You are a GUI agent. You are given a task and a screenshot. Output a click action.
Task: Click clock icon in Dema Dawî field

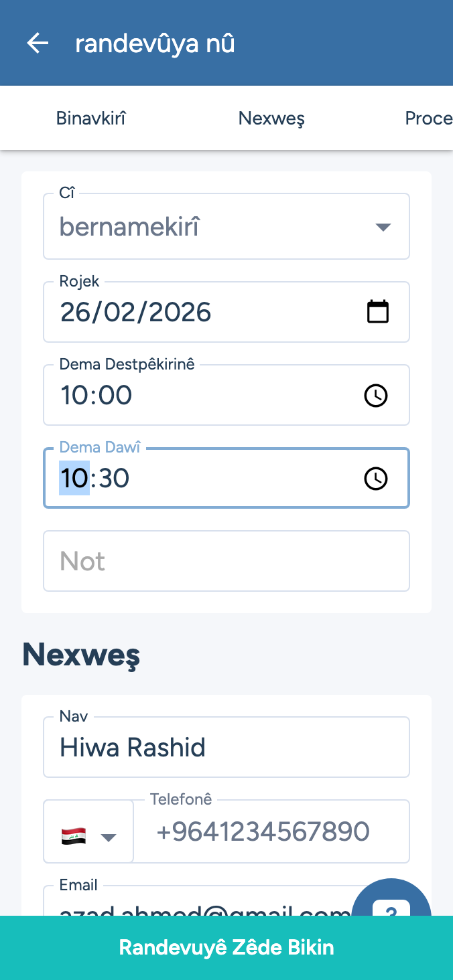[x=375, y=479]
